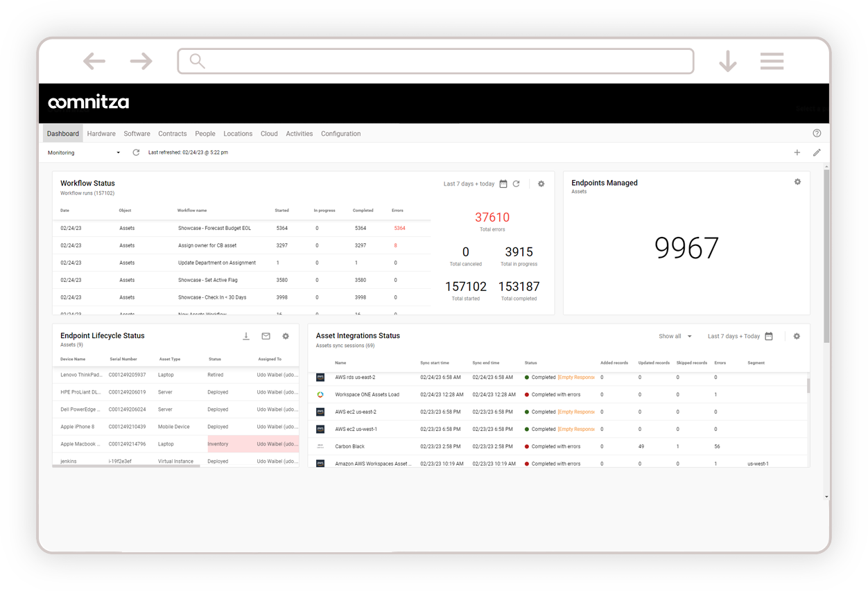Viewport: 868px width, 591px height.
Task: Click the Oomnitza logo
Action: coord(88,103)
